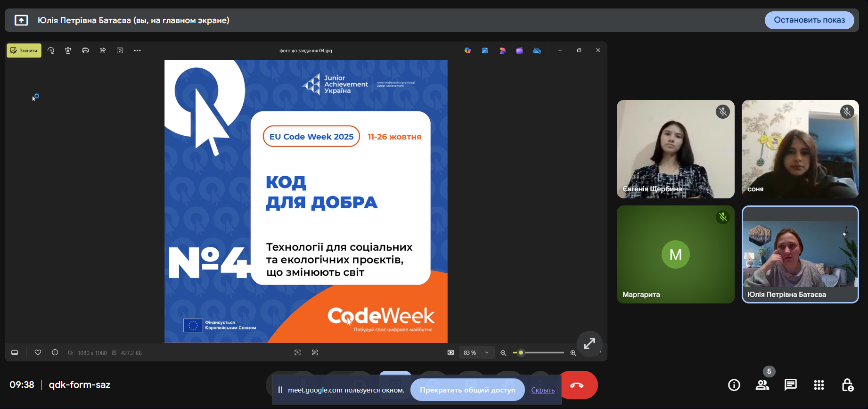The width and height of the screenshot is (868, 409).
Task: Click the Змінити edit button
Action: (24, 50)
